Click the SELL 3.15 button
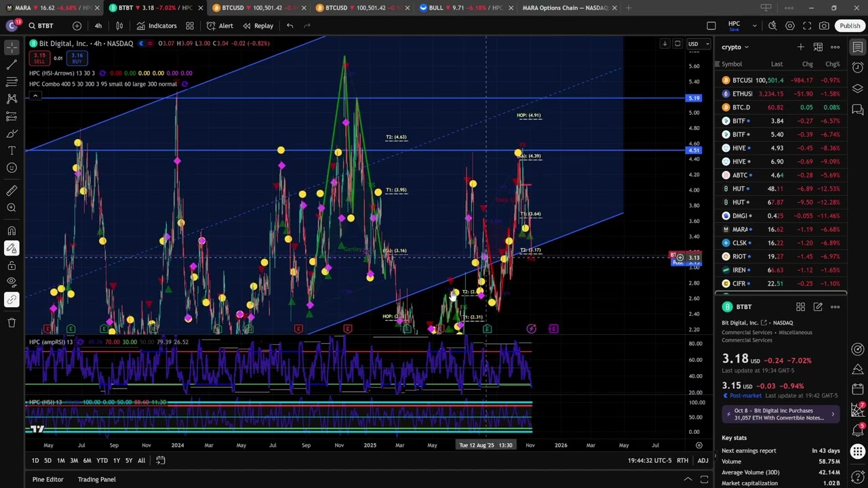Screen dimensions: 868x488 [39, 58]
